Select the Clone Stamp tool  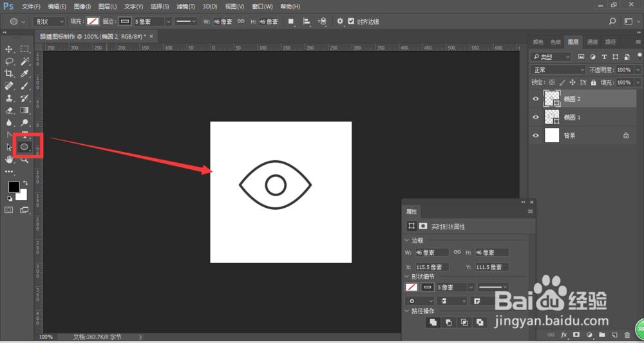[x=8, y=98]
